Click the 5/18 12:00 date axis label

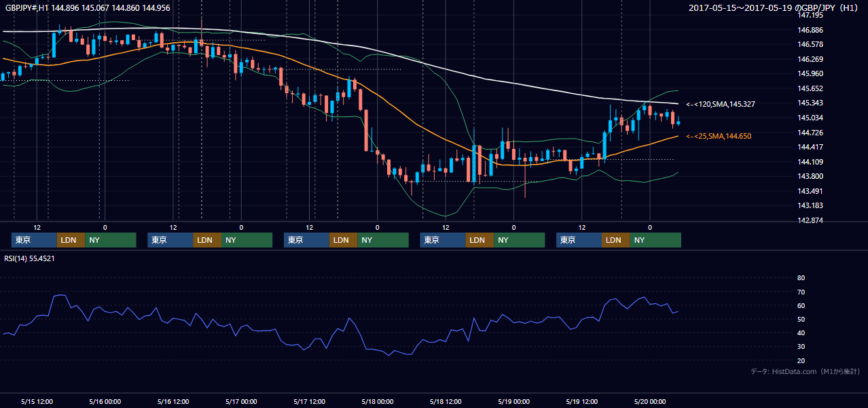(446, 401)
